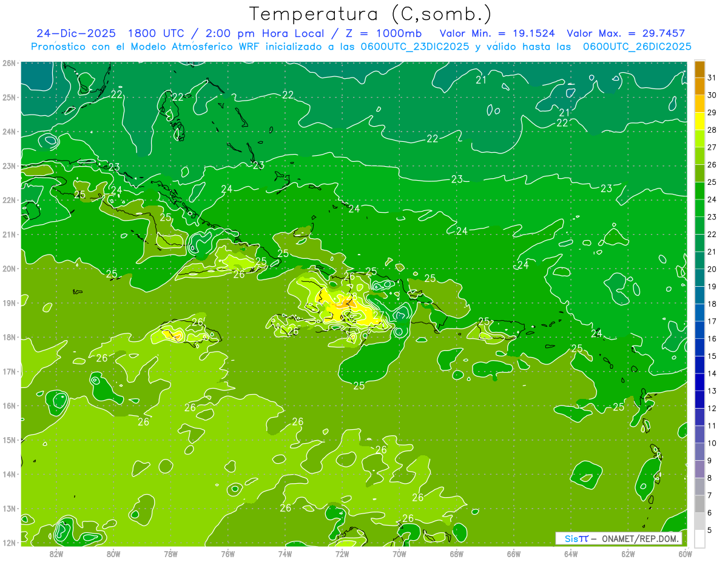Click the 80W longitude axis label
Screen dimensions: 728x562
pos(113,554)
